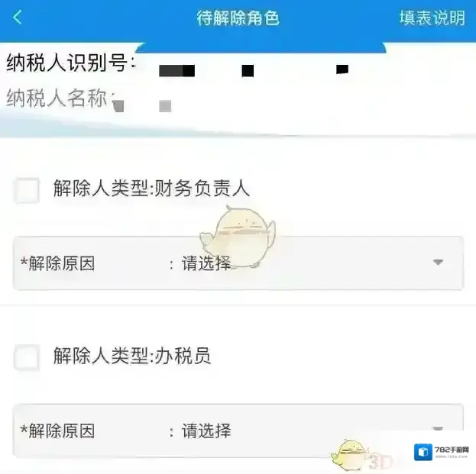
Task: Open 请选择 in the first 解除原因 field
Action: (206, 263)
